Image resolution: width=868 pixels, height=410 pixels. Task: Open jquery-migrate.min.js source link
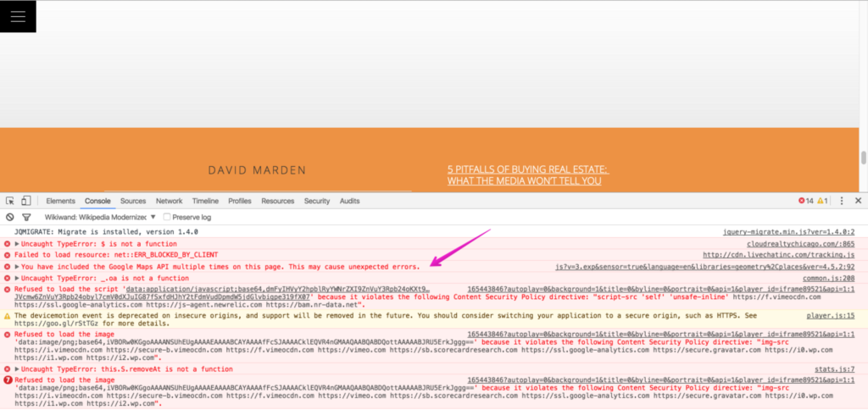click(789, 232)
